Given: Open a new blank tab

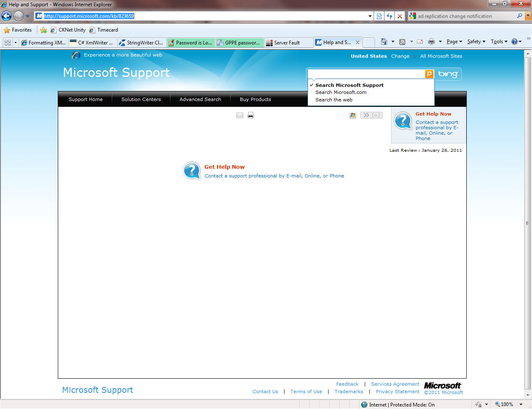Looking at the screenshot, I should pos(369,42).
